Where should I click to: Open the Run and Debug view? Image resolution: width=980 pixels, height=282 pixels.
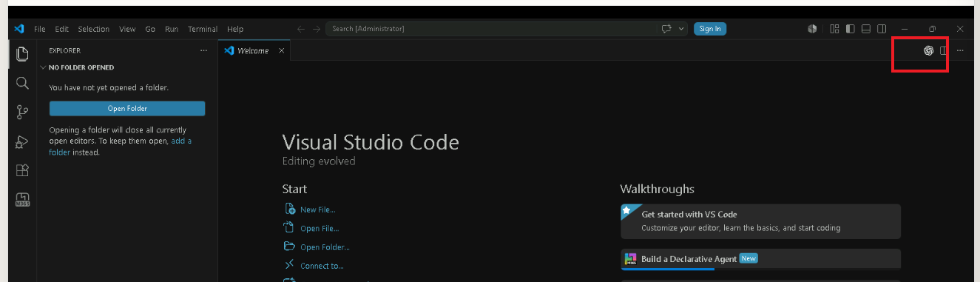pos(22,141)
